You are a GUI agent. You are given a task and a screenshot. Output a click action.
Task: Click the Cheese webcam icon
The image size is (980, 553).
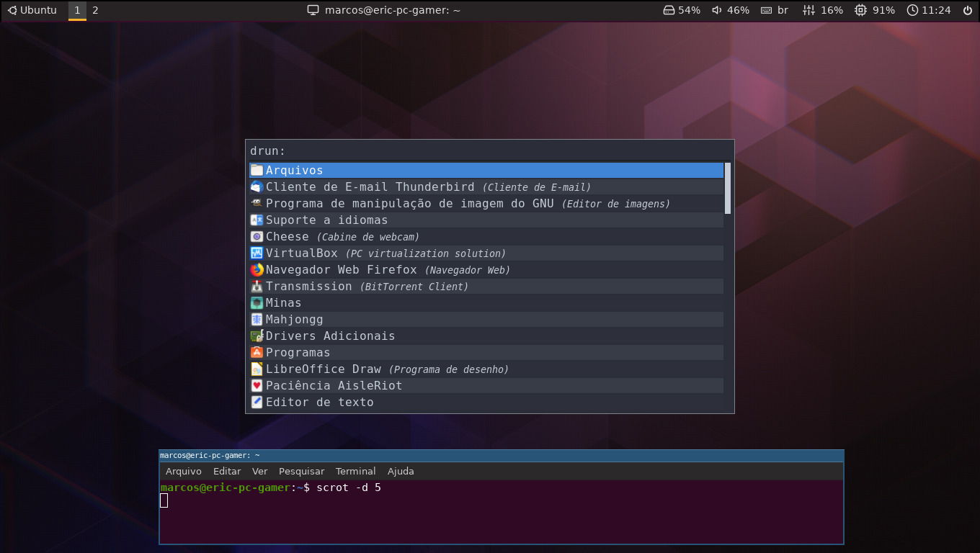257,236
